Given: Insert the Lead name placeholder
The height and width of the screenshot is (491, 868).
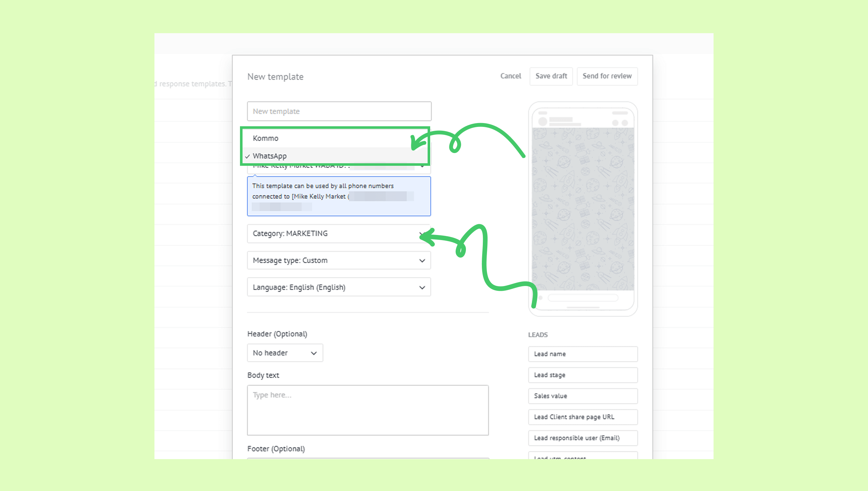Looking at the screenshot, I should coord(583,354).
